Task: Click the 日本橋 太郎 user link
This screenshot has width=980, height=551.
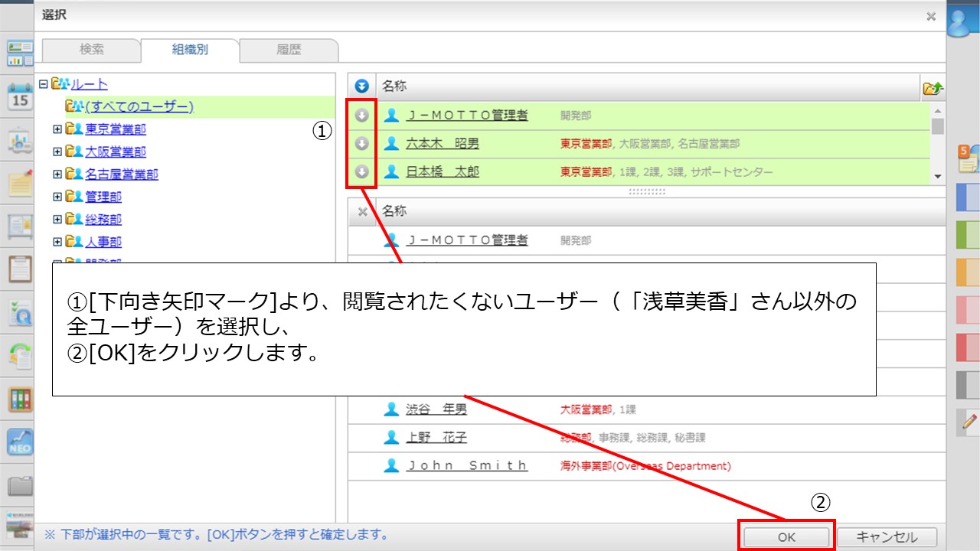Action: coord(442,172)
